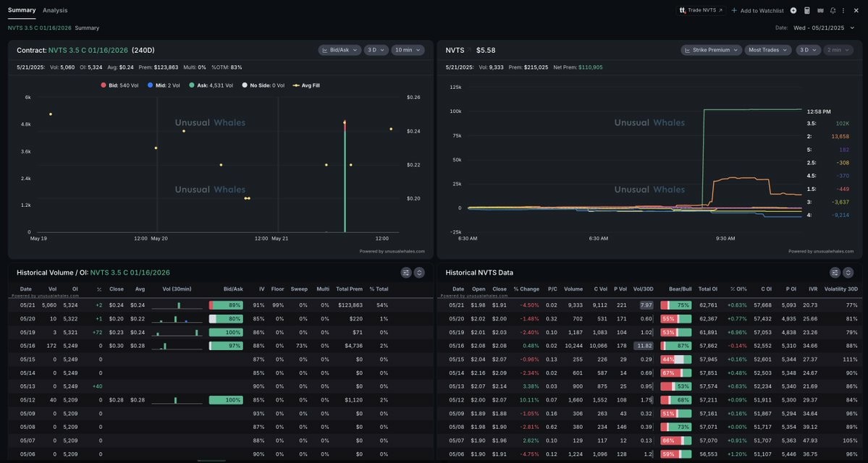Sort Historical Volume table by Vol column

point(53,289)
